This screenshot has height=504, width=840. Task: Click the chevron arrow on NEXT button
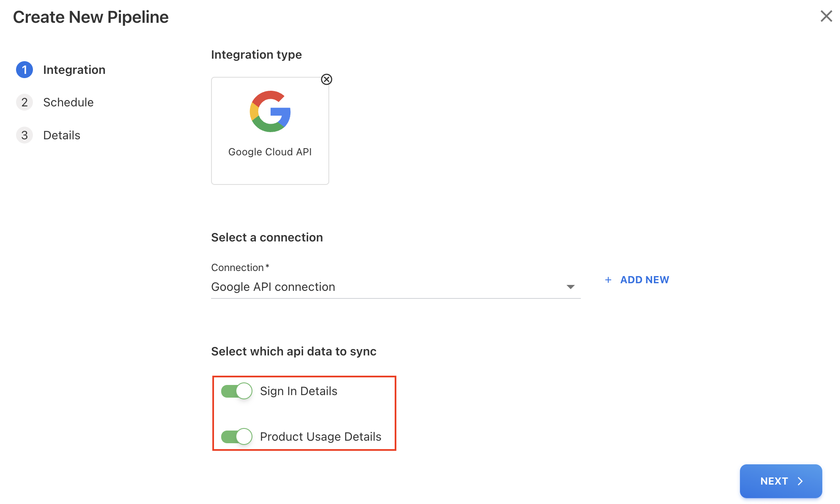800,481
